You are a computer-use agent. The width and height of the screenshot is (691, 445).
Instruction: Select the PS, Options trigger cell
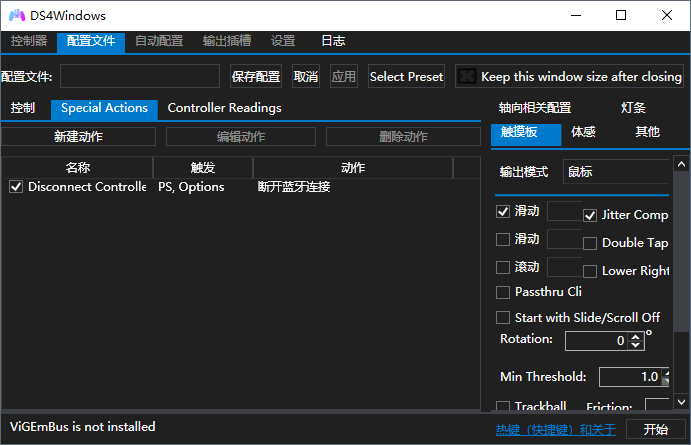(191, 187)
